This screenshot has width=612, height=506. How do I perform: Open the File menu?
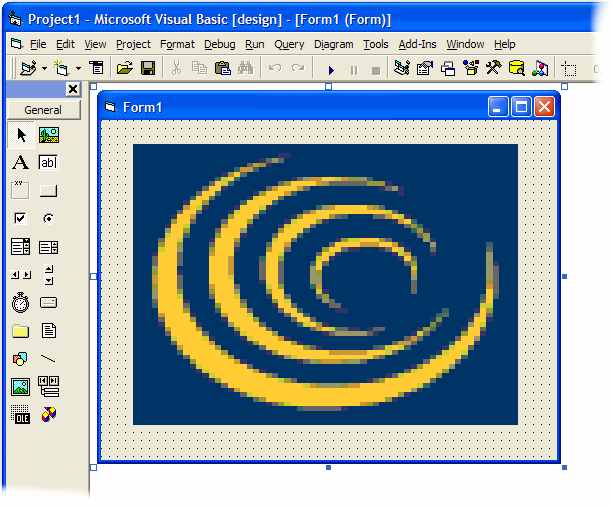pos(38,45)
